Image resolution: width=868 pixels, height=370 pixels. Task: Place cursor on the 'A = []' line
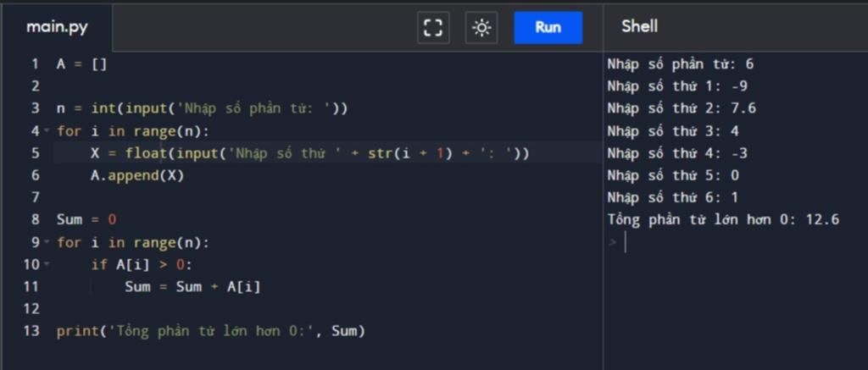tap(81, 64)
